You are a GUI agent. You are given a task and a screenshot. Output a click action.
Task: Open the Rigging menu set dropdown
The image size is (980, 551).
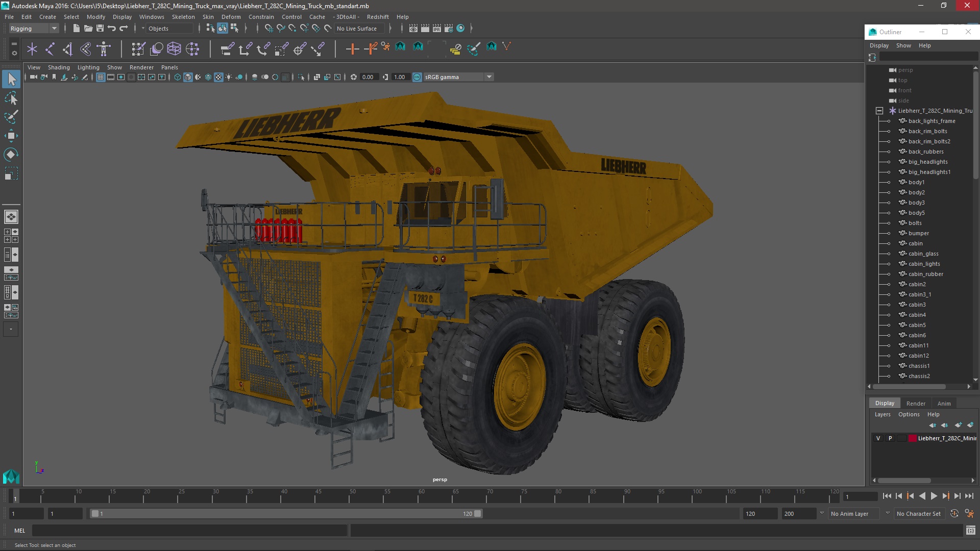coord(34,29)
